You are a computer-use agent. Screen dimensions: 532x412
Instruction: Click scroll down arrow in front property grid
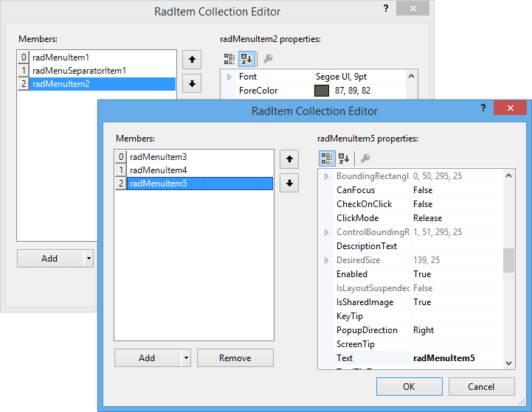pyautogui.click(x=508, y=363)
